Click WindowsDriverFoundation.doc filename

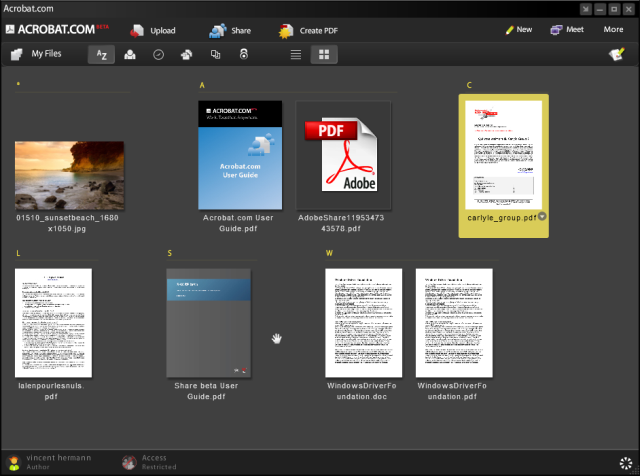click(362, 391)
